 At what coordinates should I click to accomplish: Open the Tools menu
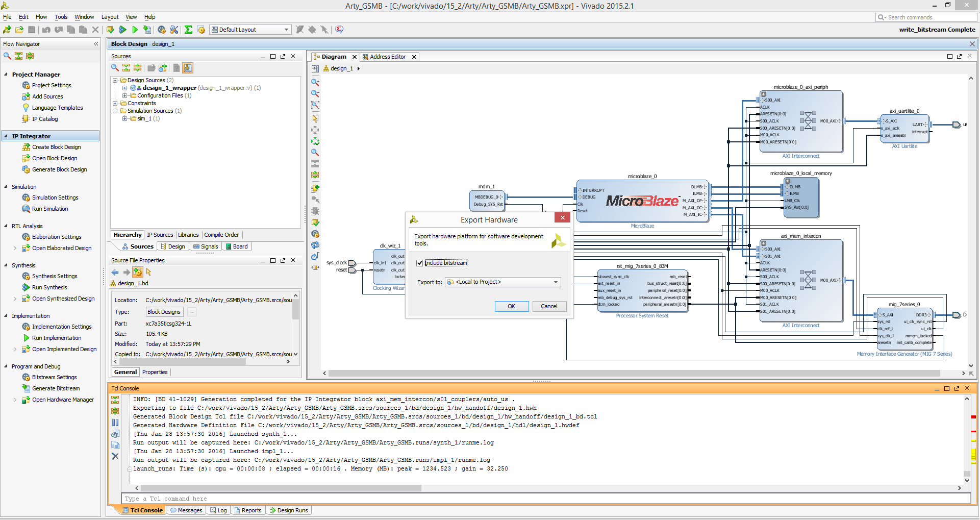[61, 17]
